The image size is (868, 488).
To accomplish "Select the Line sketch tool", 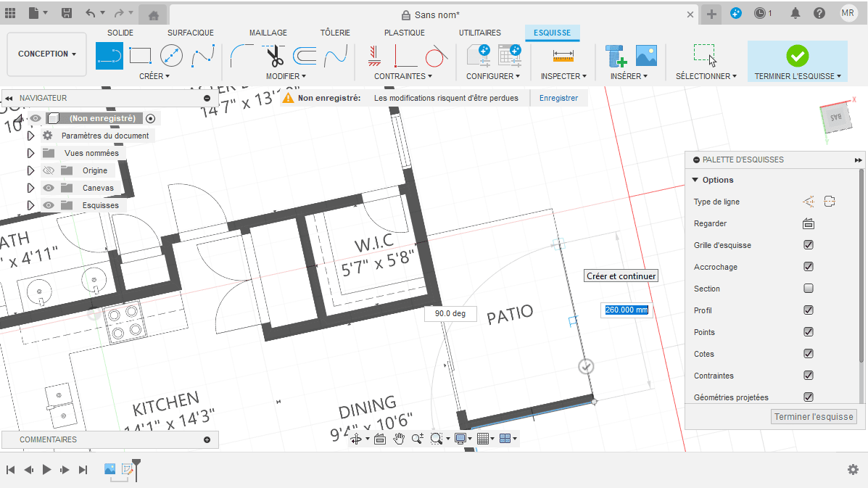I will 109,56.
